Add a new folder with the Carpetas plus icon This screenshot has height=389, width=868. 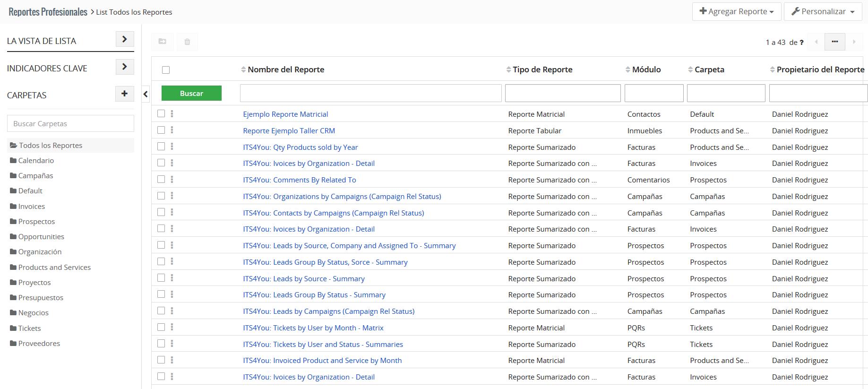(124, 94)
